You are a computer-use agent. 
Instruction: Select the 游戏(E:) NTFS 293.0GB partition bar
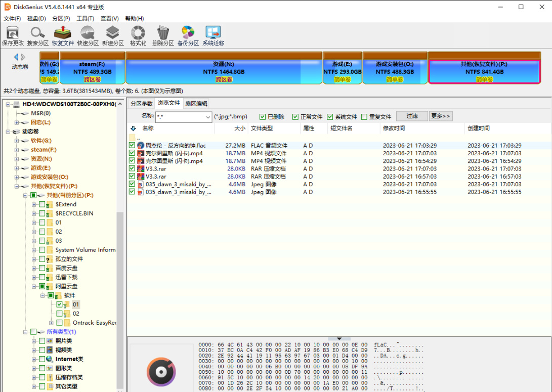(x=343, y=68)
